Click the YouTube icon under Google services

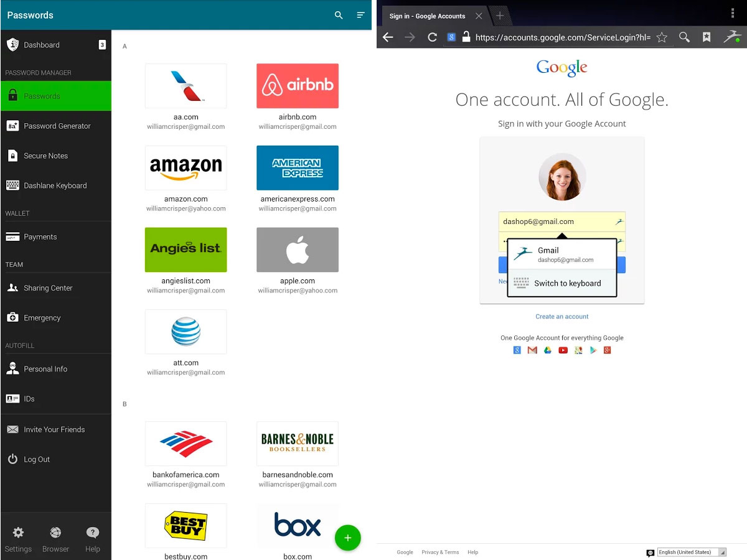click(x=563, y=350)
